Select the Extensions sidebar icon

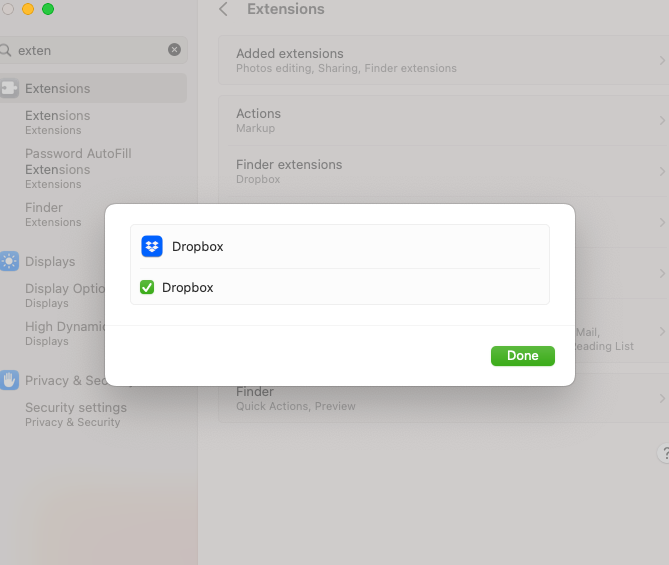(9, 88)
